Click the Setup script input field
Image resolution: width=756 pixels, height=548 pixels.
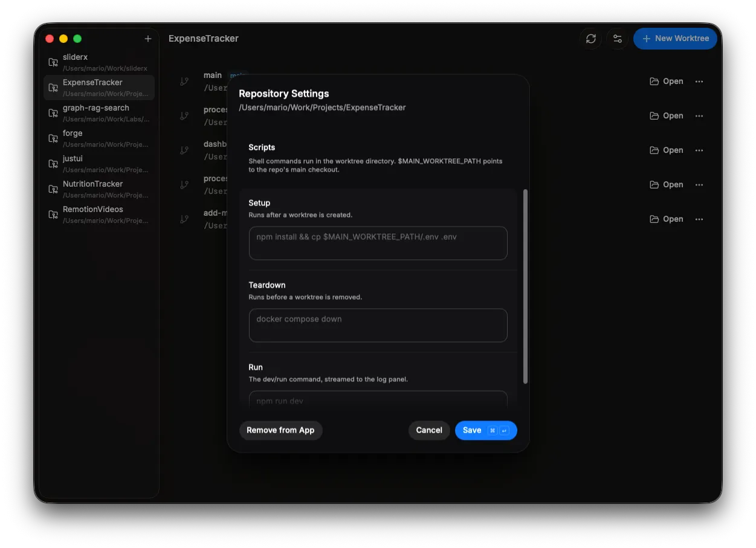378,243
